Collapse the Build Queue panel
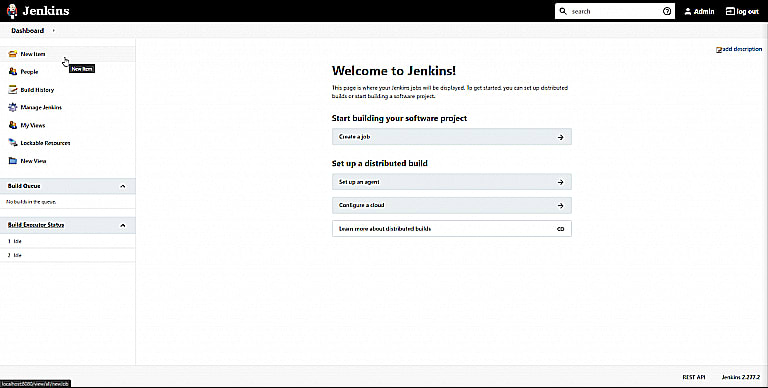Screen dimensions: 768x388 (122, 186)
